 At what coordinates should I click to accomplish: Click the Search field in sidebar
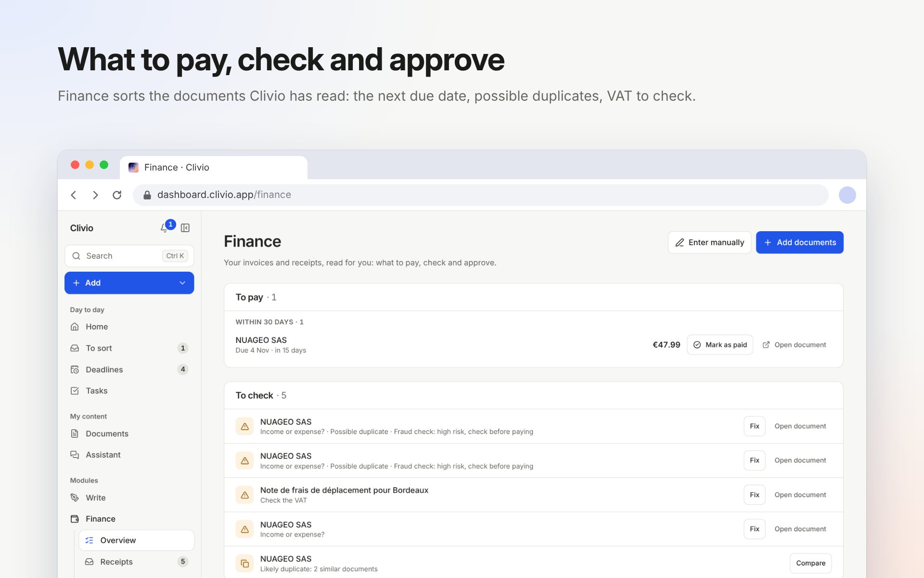129,256
